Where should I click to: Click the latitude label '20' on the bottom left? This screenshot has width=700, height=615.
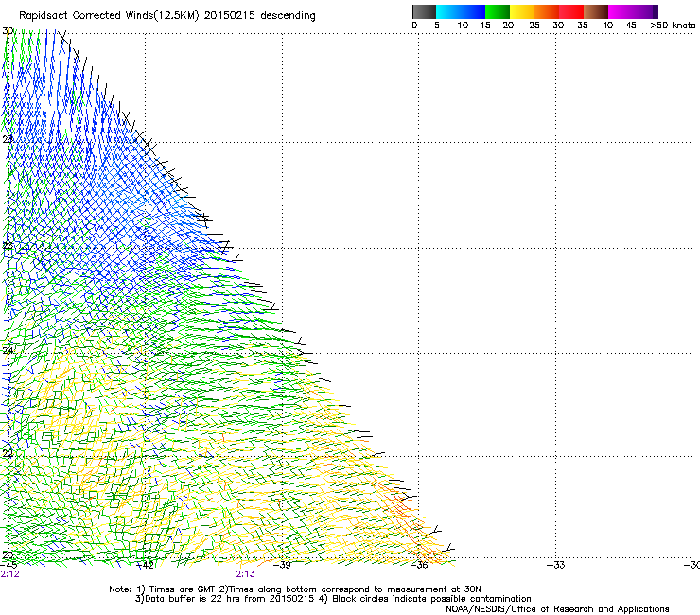point(8,555)
